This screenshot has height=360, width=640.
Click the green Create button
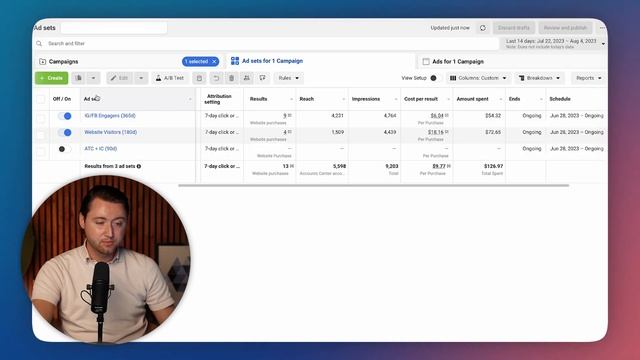51,78
